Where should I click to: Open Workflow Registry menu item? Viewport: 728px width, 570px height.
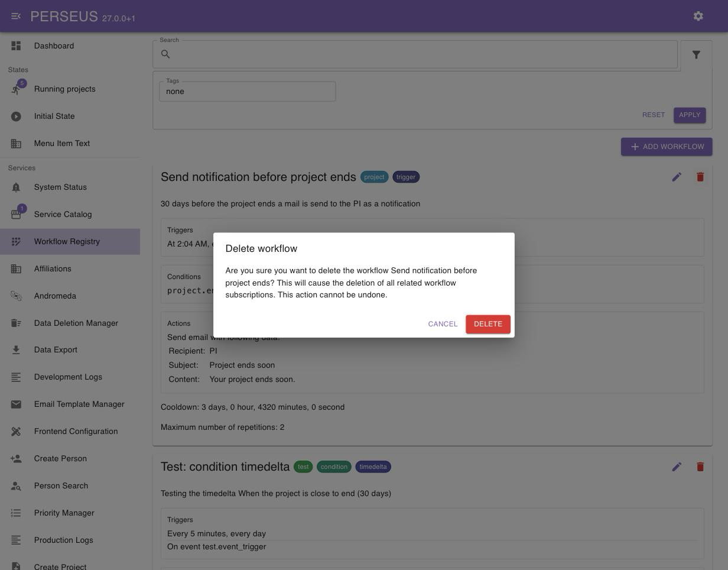[70, 242]
